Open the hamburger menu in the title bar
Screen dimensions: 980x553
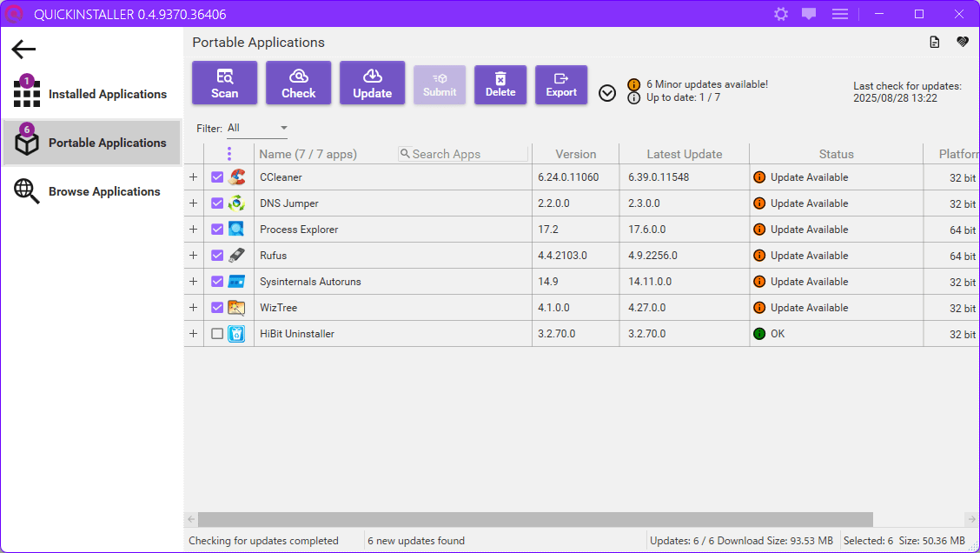point(840,14)
